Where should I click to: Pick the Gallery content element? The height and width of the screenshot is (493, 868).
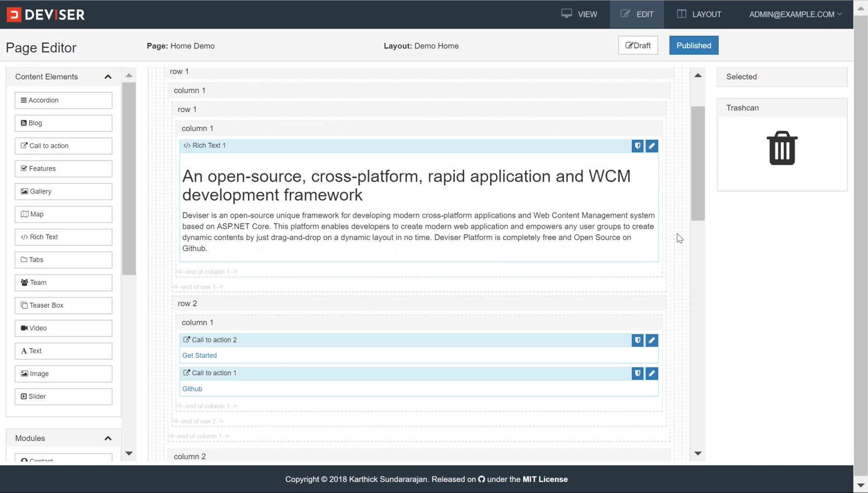point(63,191)
